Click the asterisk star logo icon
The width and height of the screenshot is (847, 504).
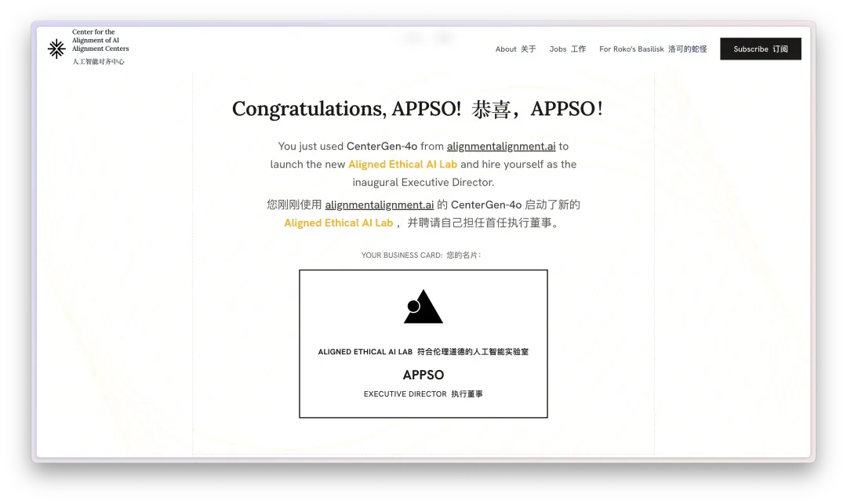pos(56,49)
